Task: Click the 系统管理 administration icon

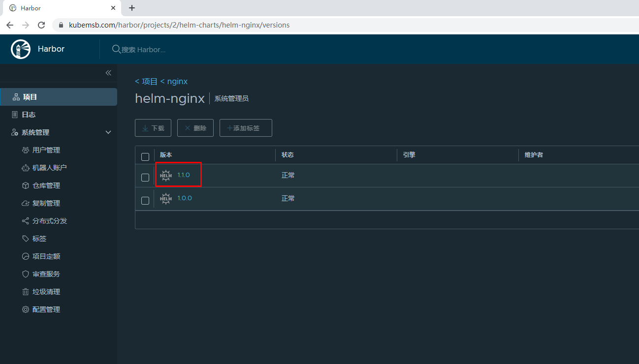Action: pos(15,132)
